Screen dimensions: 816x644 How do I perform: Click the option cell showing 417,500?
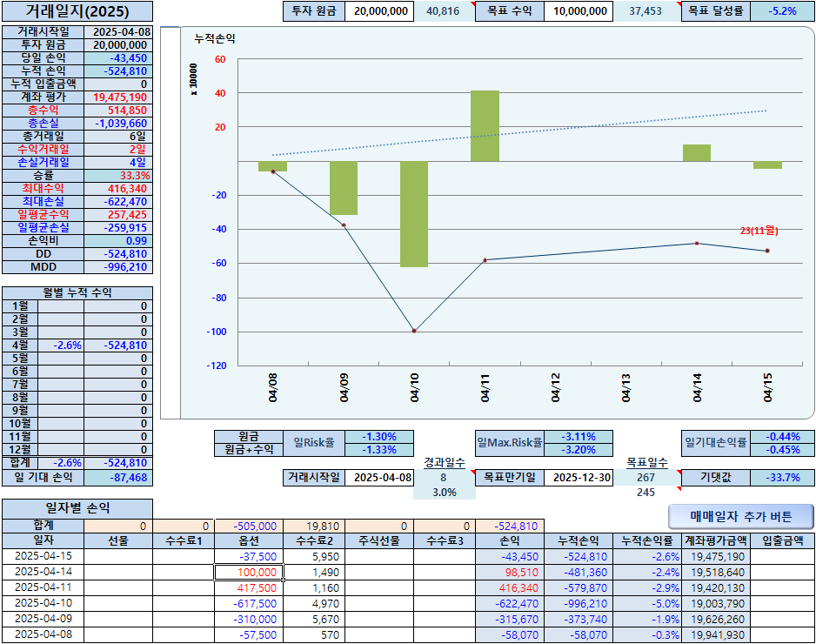249,587
